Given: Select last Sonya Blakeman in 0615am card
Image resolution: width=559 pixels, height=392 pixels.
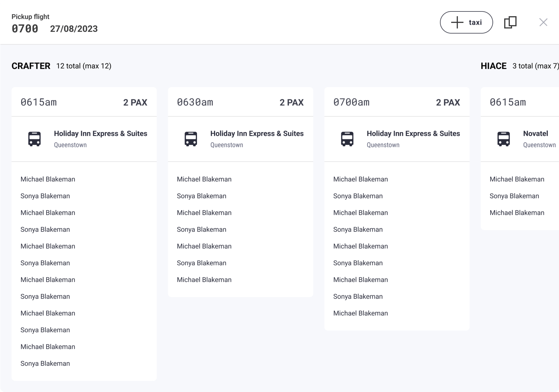Looking at the screenshot, I should tap(45, 363).
